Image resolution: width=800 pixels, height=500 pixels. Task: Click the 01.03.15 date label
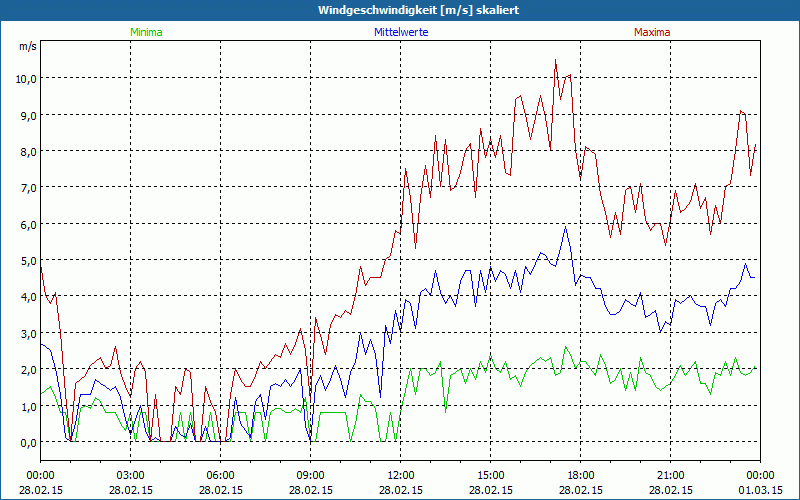(x=760, y=490)
